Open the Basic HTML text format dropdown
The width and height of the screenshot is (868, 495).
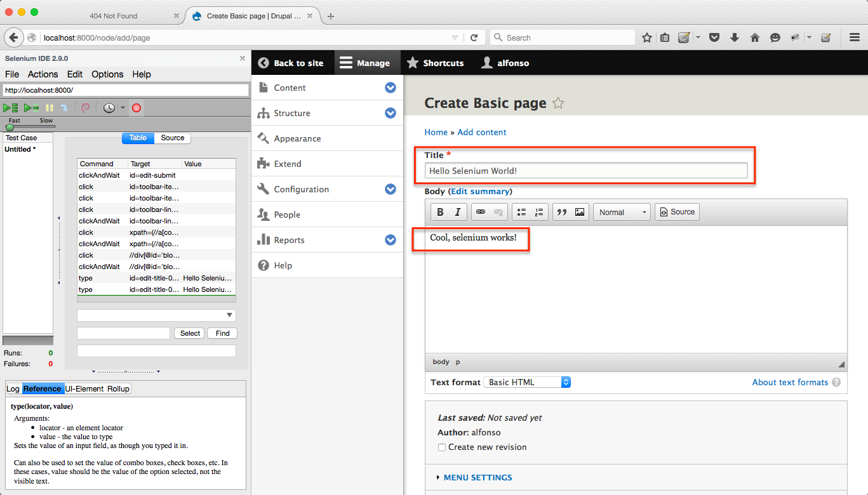[527, 382]
